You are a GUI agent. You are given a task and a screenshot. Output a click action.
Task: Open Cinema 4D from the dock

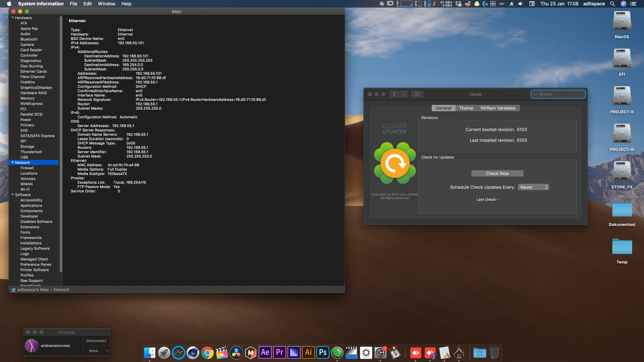pos(193,353)
